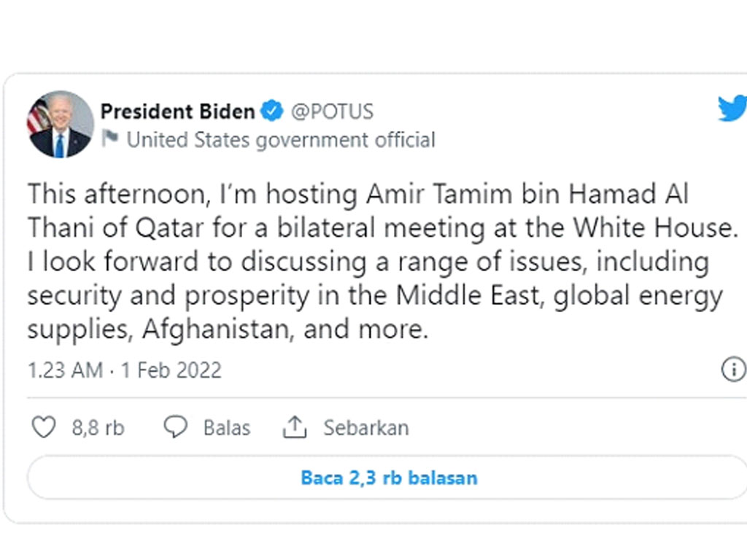Click the blue verified badge
This screenshot has width=747, height=560.
point(273,112)
